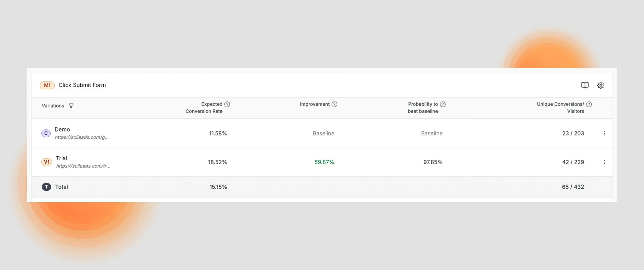Viewport: 644px width, 270px height.
Task: Expand options on the Click Submit Form metric title
Action: (x=82, y=85)
